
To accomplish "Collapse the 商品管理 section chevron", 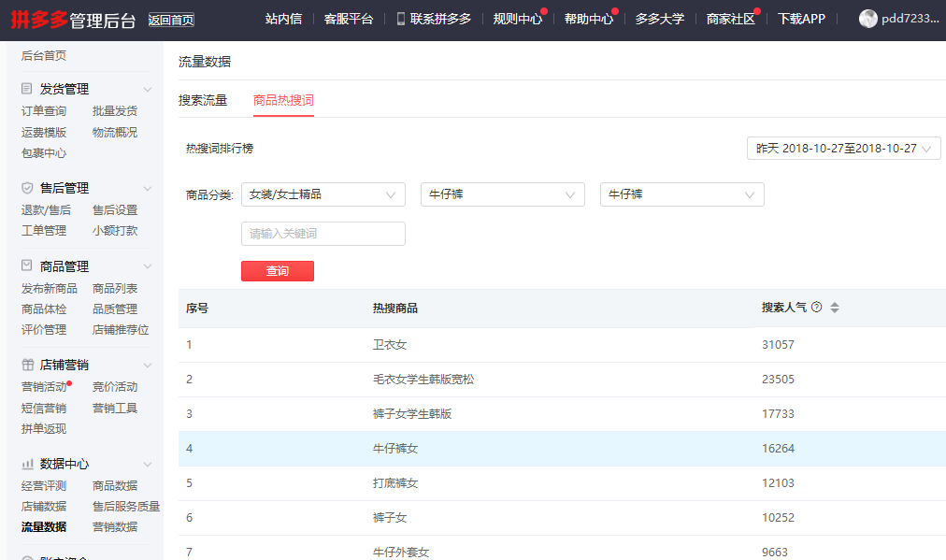I will (x=147, y=266).
